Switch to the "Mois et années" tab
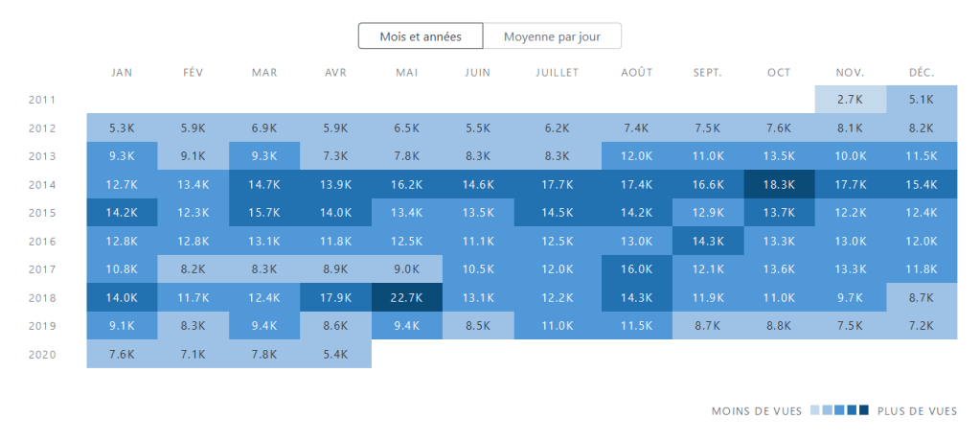The image size is (980, 442). (x=421, y=36)
